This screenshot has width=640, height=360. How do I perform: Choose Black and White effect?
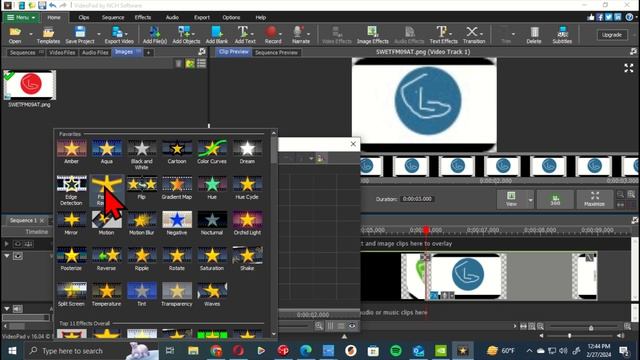click(x=142, y=155)
